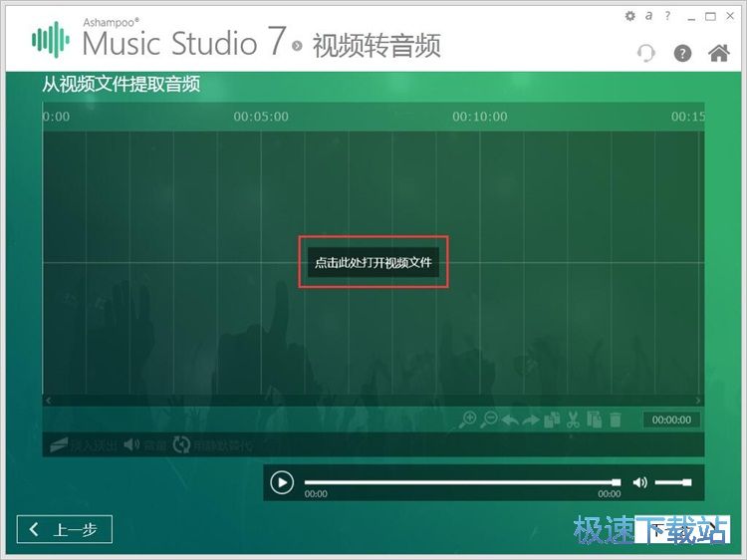The width and height of the screenshot is (747, 560).
Task: Click the 00:05:00 timeline marker
Action: [261, 117]
